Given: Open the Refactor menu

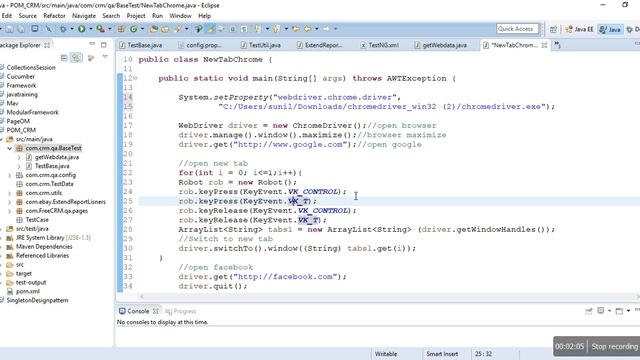Looking at the screenshot, I should tap(54, 16).
